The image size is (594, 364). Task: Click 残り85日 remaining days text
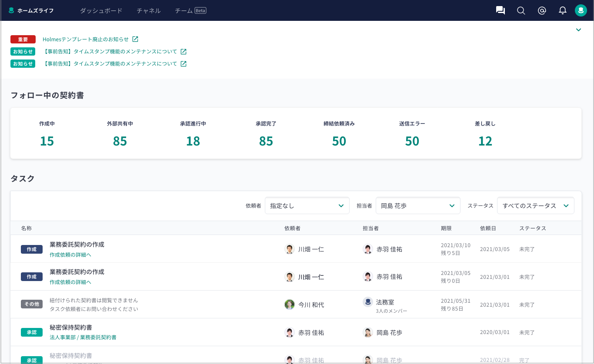point(452,309)
